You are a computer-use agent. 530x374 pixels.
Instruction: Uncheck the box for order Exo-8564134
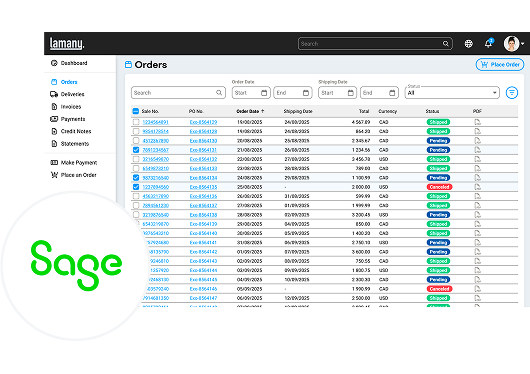point(136,178)
